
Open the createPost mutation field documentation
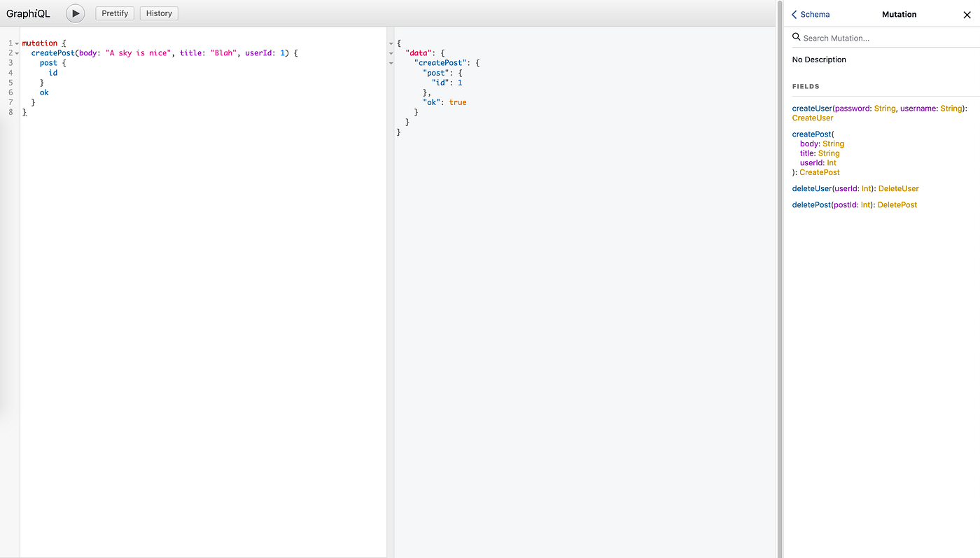pyautogui.click(x=812, y=134)
